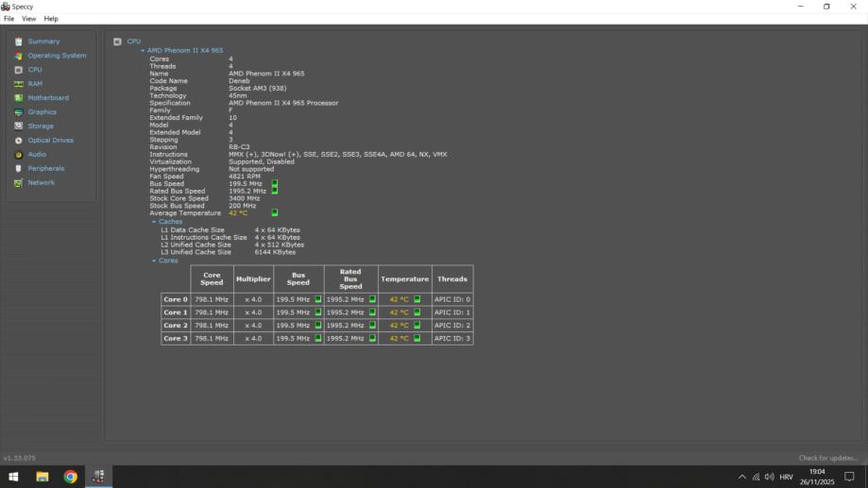Click Speccy taskbar icon
The width and height of the screenshot is (868, 488).
(x=98, y=477)
